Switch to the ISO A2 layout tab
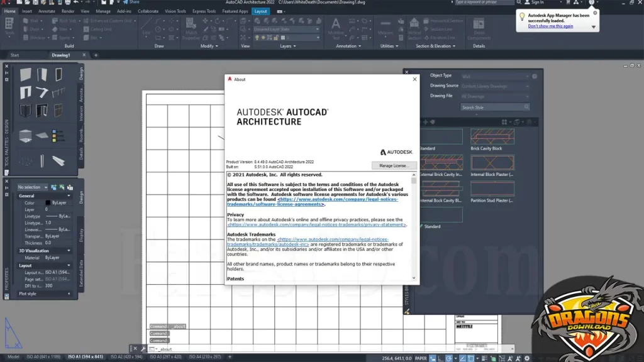The width and height of the screenshot is (644, 362). click(x=126, y=356)
